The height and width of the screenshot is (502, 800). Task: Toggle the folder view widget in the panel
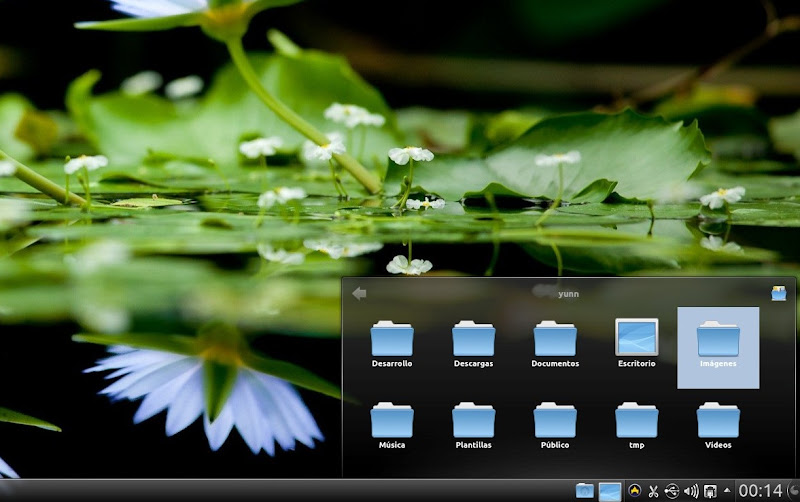coord(610,491)
